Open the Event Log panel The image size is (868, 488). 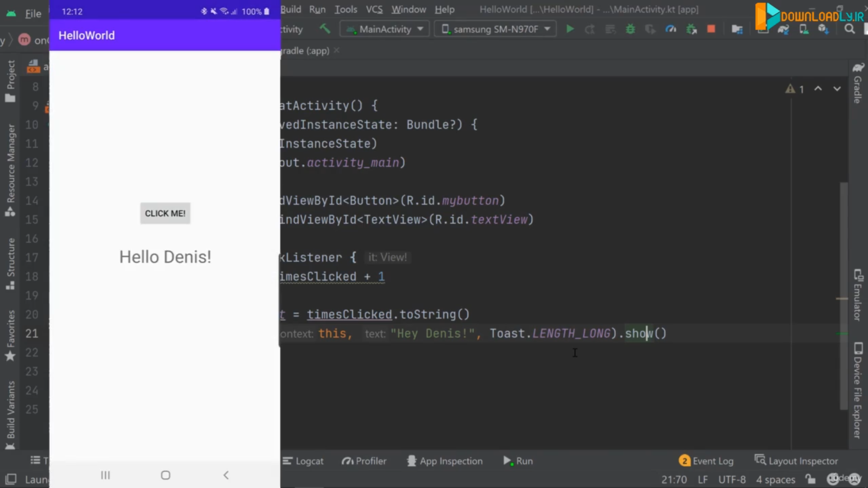click(706, 461)
